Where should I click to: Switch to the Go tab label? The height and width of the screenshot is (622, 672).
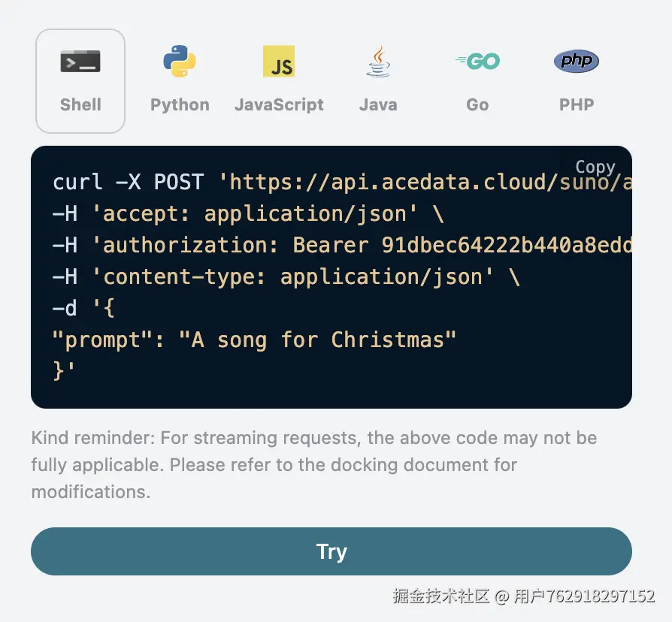point(477,104)
